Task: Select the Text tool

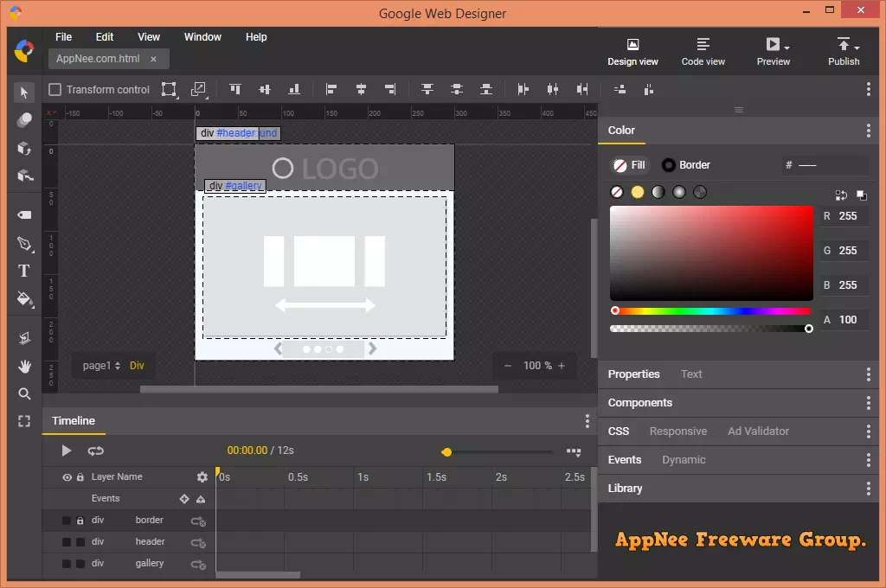Action: [23, 272]
